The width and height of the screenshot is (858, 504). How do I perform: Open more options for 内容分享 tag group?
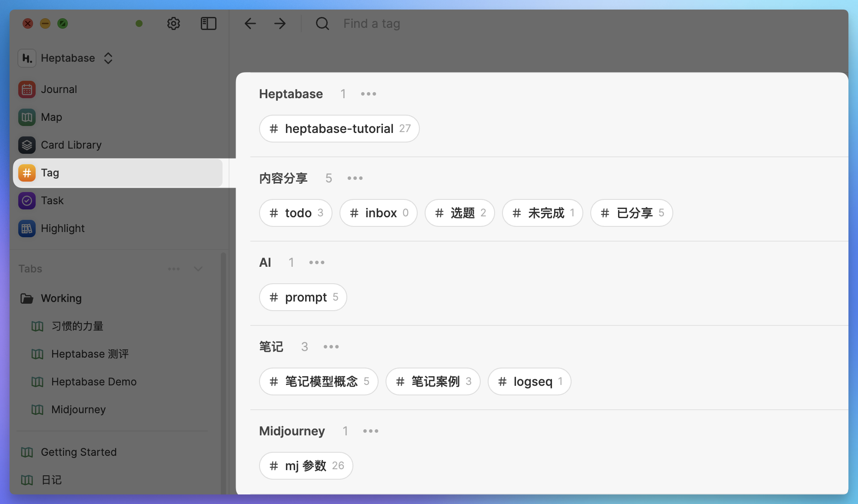pos(355,178)
